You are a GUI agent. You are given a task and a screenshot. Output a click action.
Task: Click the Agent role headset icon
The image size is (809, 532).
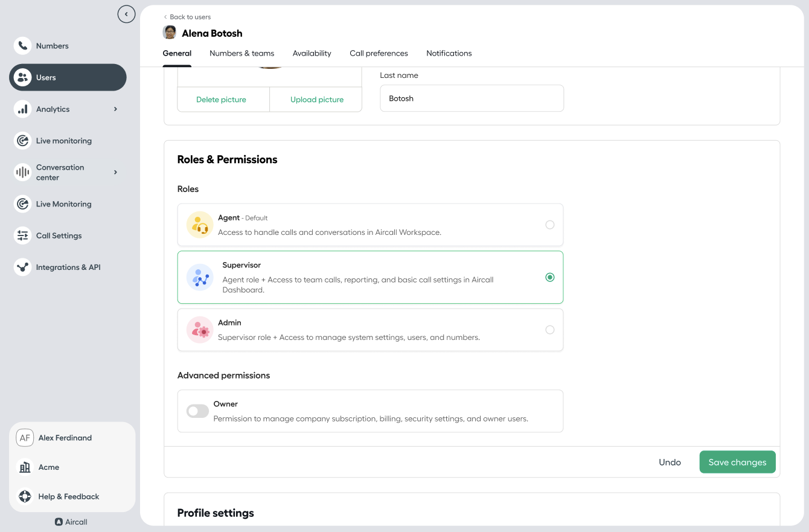click(x=200, y=225)
